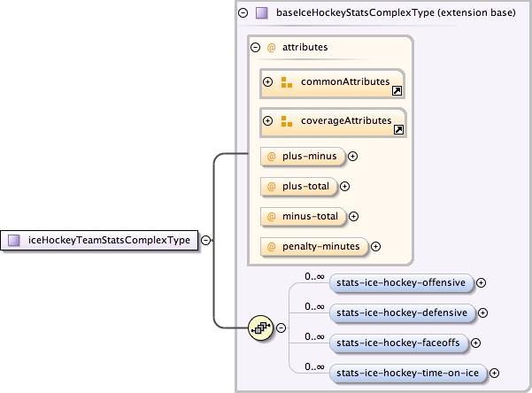Expand the commonAttributes group
This screenshot has width=532, height=393.
pyautogui.click(x=268, y=82)
